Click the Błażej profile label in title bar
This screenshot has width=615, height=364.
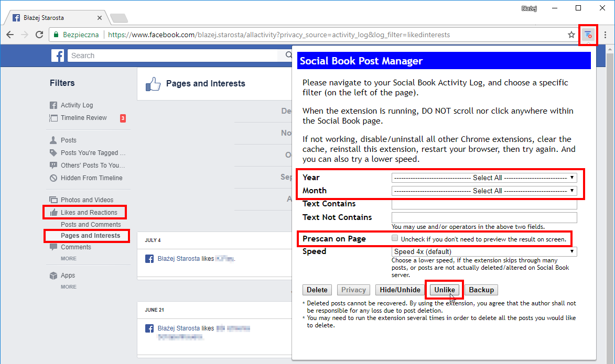coord(528,8)
